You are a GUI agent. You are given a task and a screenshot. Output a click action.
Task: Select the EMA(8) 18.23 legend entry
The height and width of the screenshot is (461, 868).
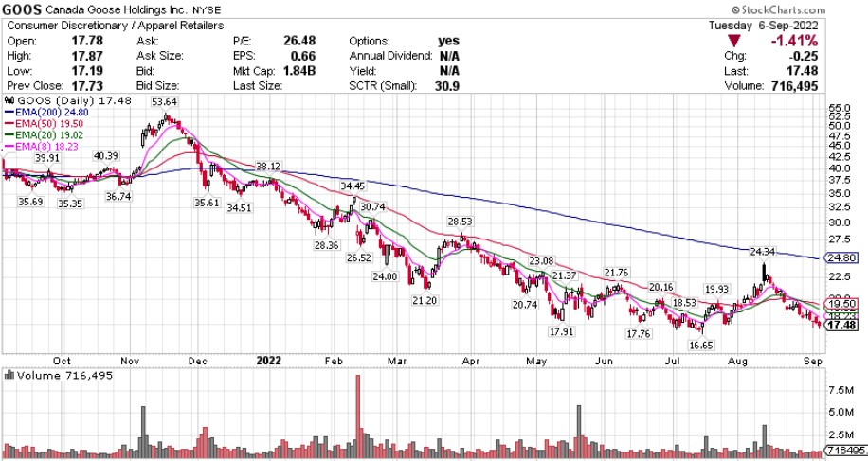41,147
